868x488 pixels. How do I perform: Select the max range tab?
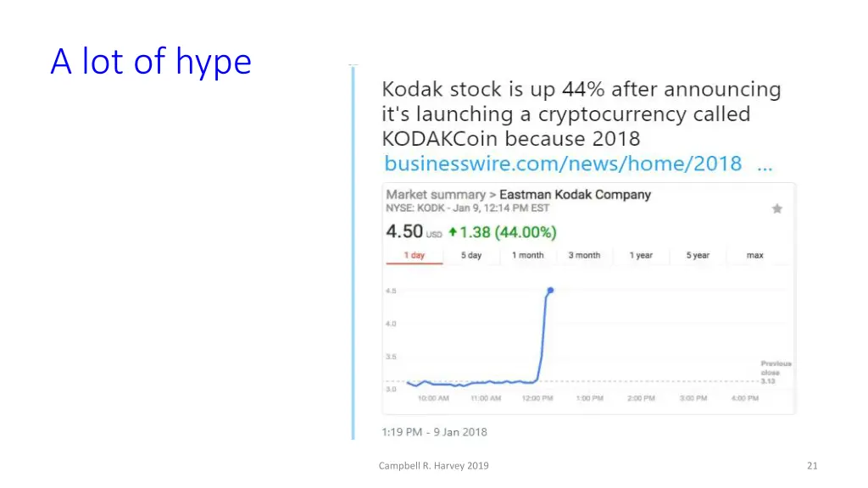pos(754,255)
